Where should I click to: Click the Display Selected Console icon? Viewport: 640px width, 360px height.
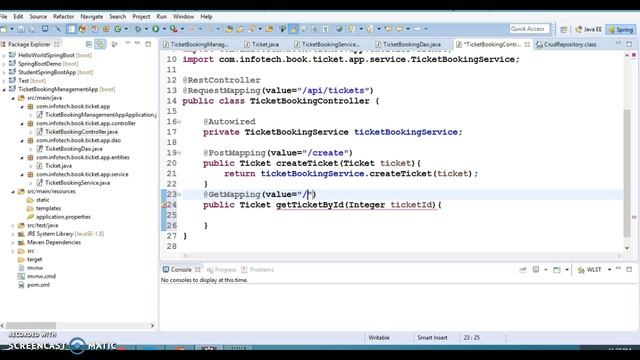[536, 270]
